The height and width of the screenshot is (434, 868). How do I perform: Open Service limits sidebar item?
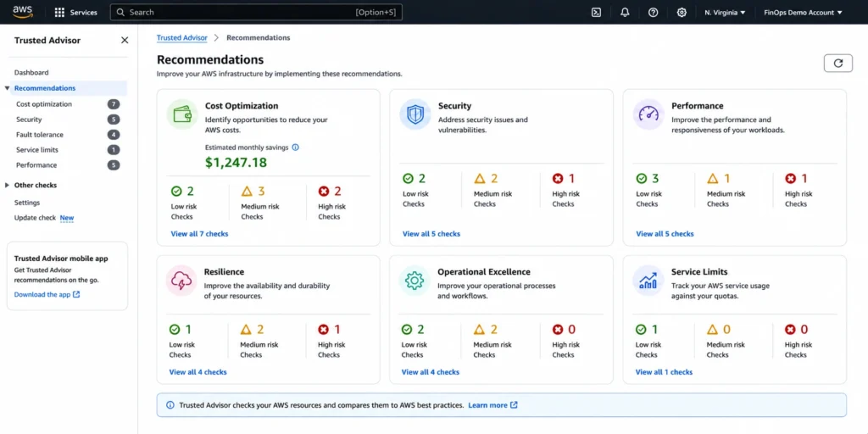click(x=37, y=150)
